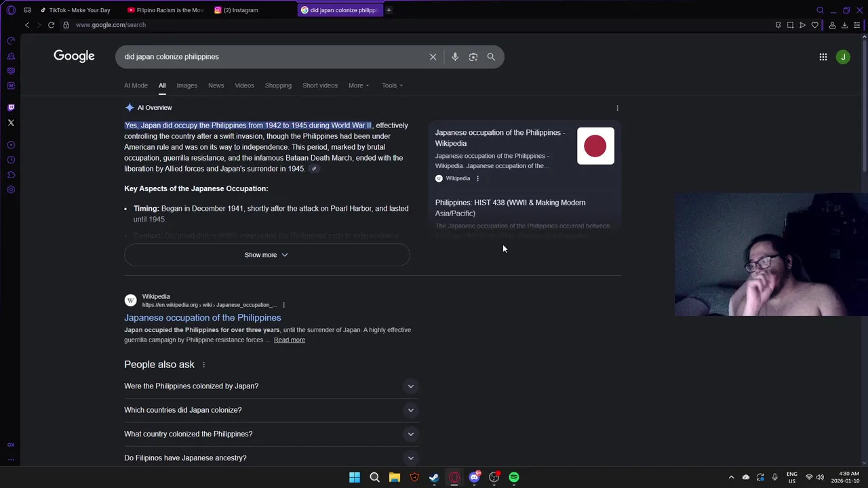Click the AI Overview source link chip
The height and width of the screenshot is (488, 868).
(314, 169)
